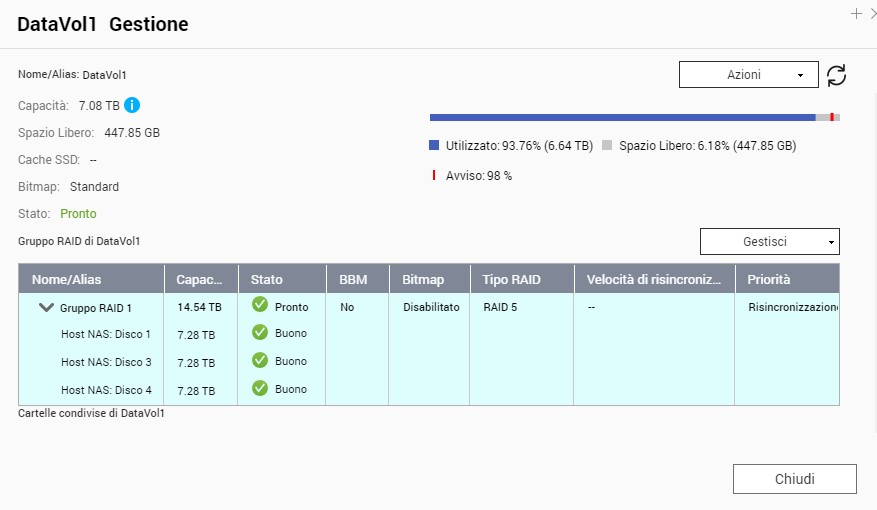877x510 pixels.
Task: Collapse the Gruppo RAID 1 row
Action: [x=46, y=308]
